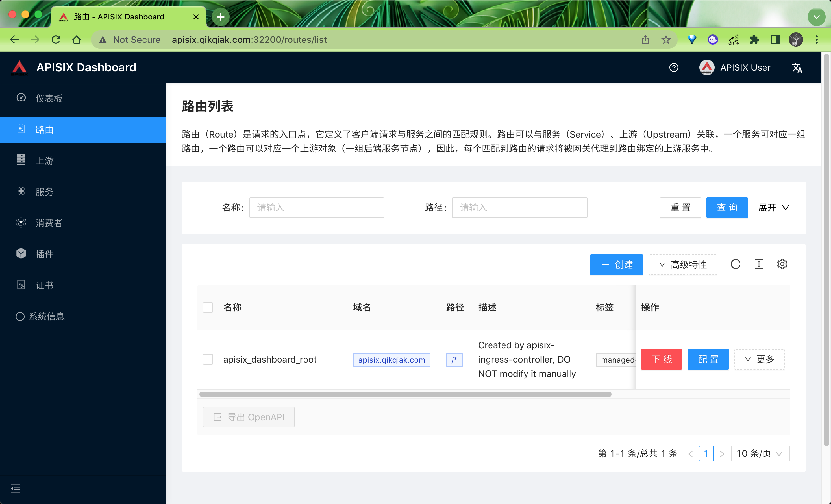Click the /* path tag
Image resolution: width=831 pixels, height=504 pixels.
(x=454, y=359)
